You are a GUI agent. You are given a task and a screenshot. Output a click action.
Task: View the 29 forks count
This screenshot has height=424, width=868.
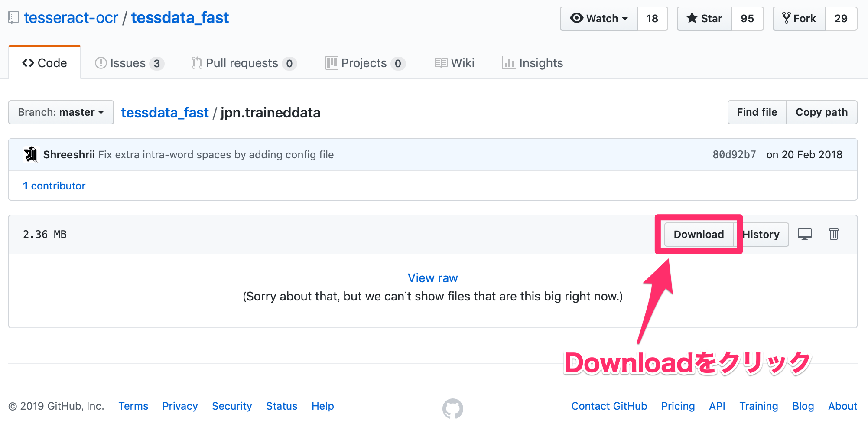[x=841, y=19]
